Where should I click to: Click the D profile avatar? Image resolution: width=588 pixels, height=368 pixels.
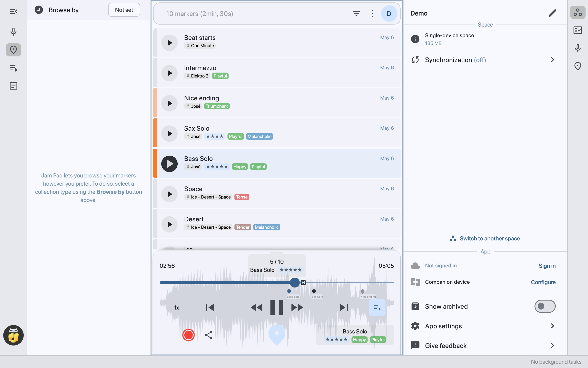pos(389,14)
